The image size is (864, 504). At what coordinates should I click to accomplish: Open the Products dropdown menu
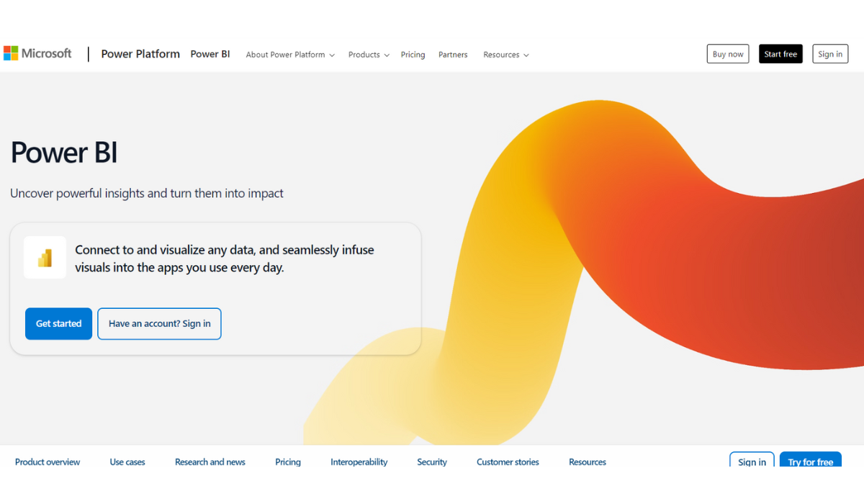pos(369,55)
